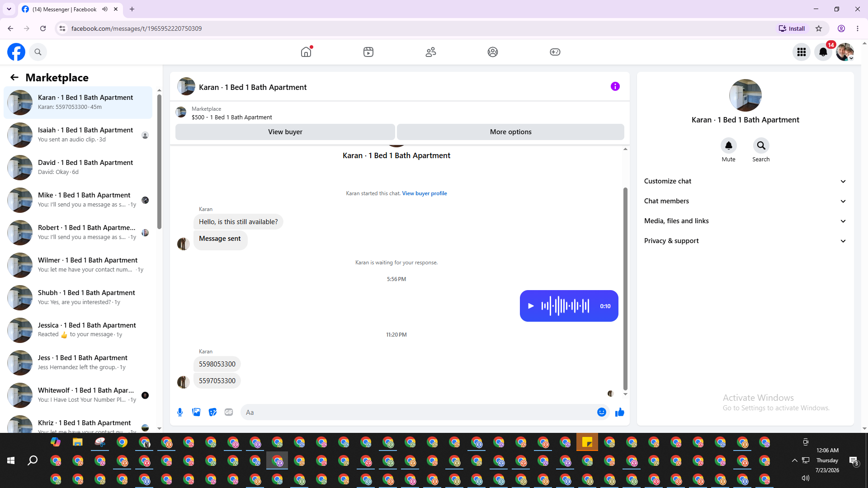Open the Reels video icon
The width and height of the screenshot is (868, 488).
pyautogui.click(x=368, y=52)
